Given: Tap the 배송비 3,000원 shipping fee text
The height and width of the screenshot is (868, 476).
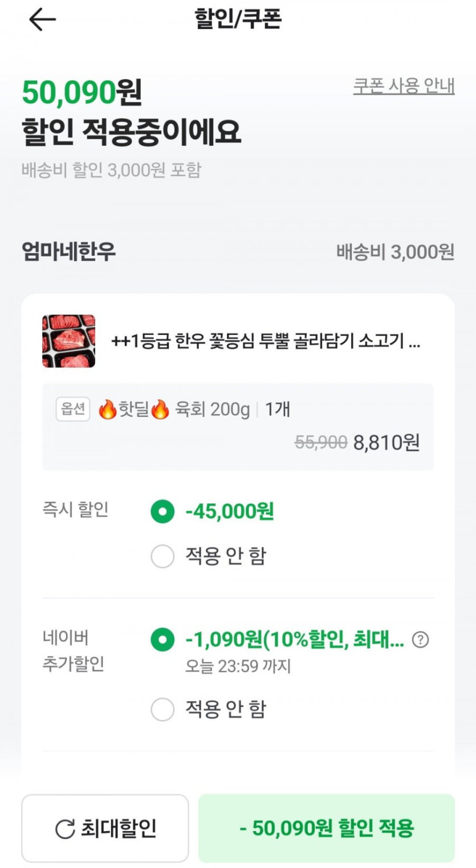Looking at the screenshot, I should (395, 252).
